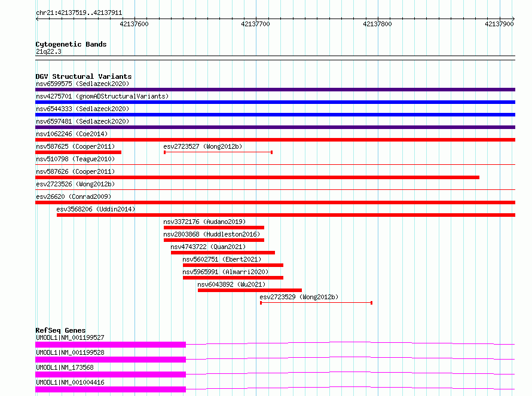Click ruler position 42137600

tap(134, 24)
